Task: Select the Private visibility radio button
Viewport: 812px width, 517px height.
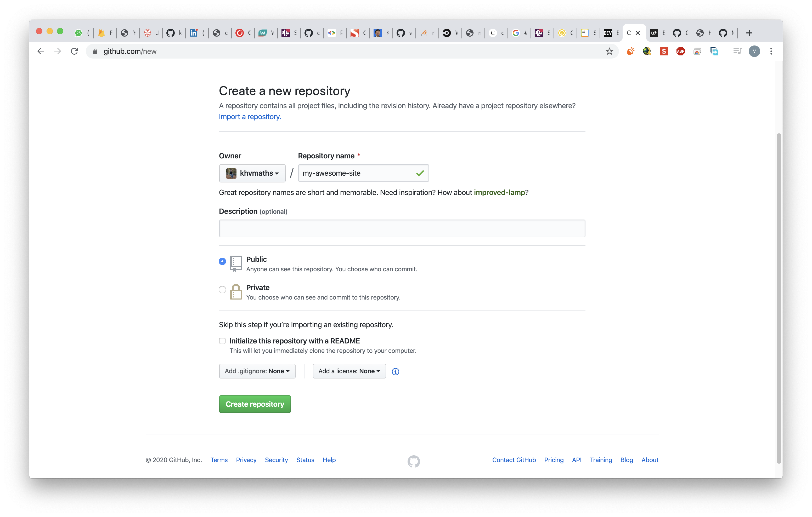Action: click(x=222, y=290)
